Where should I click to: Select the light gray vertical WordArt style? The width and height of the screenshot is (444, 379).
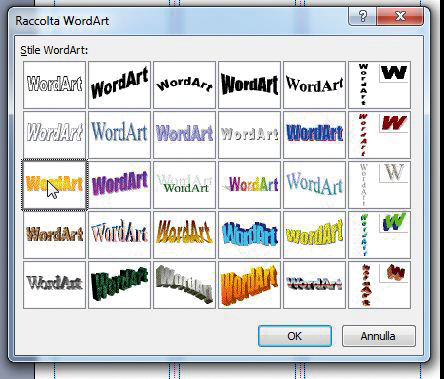[380, 185]
